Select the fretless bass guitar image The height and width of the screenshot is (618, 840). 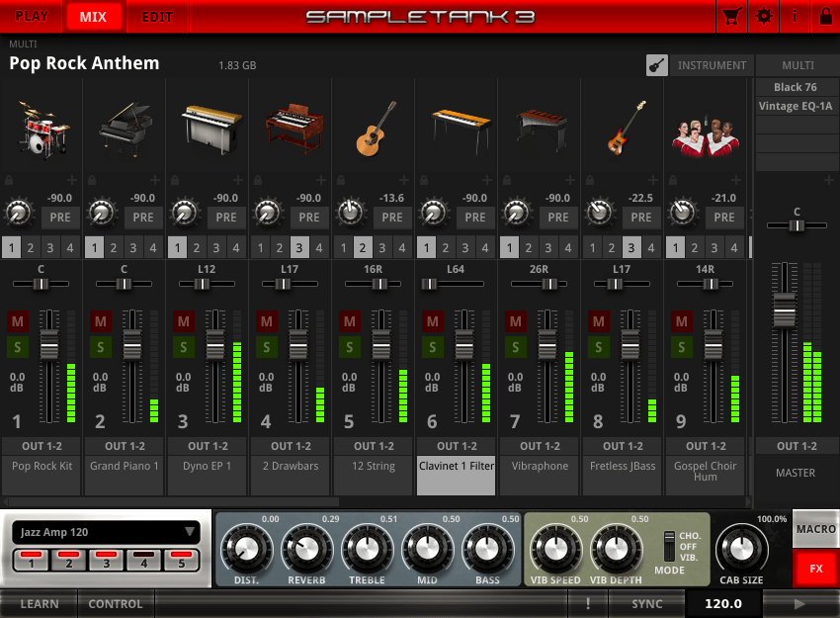(626, 128)
